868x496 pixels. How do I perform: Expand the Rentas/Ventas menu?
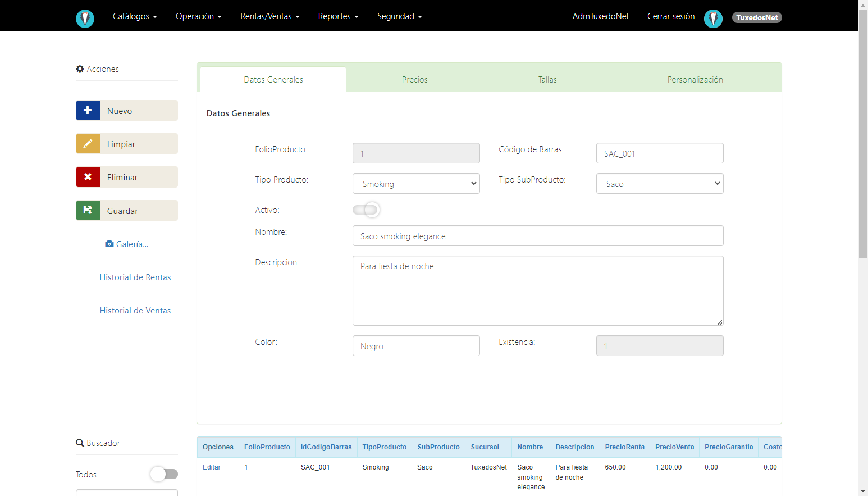[270, 16]
